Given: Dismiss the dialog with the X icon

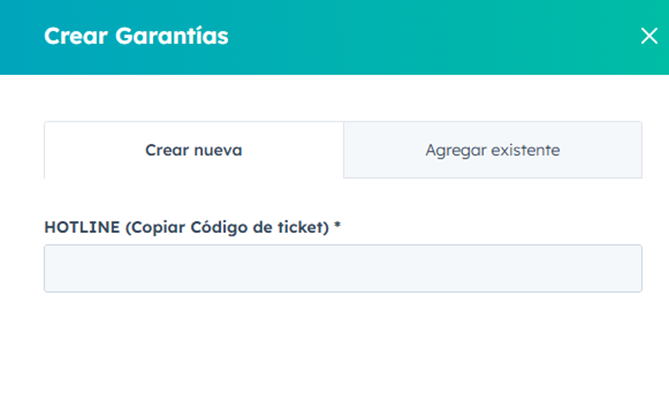Looking at the screenshot, I should tap(648, 37).
